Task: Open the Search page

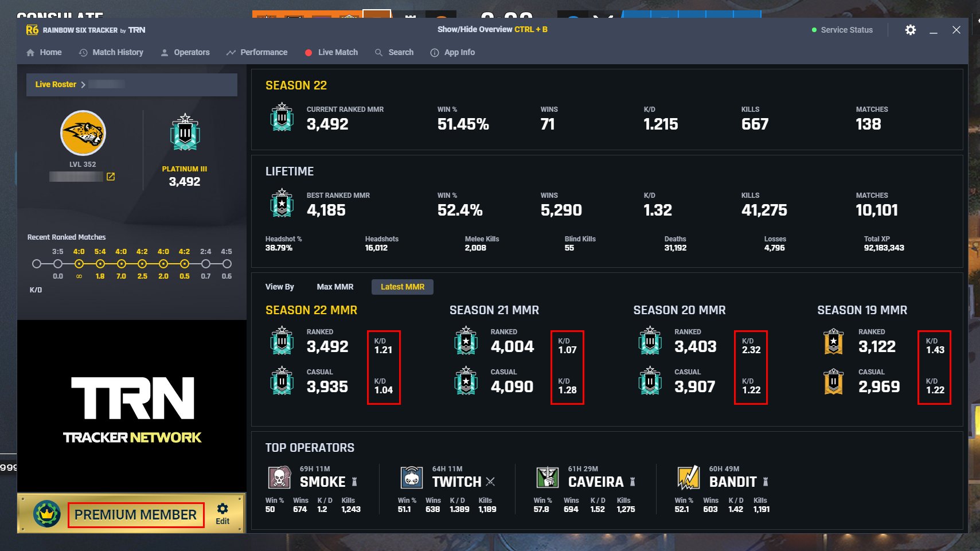Action: [394, 52]
